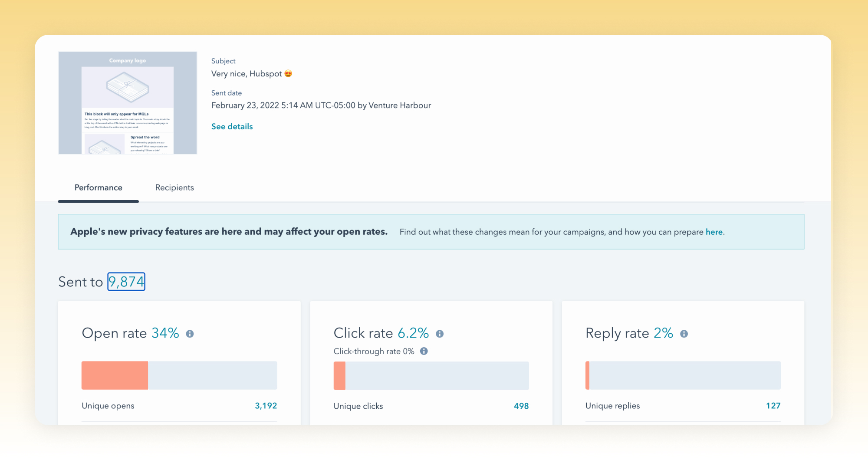Switch to the Performance tab

click(x=99, y=187)
